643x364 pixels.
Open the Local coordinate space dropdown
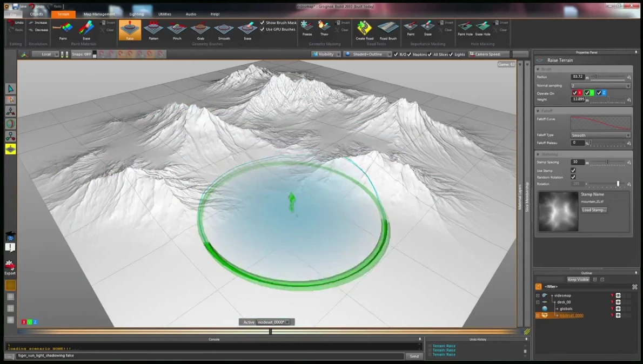tap(45, 54)
